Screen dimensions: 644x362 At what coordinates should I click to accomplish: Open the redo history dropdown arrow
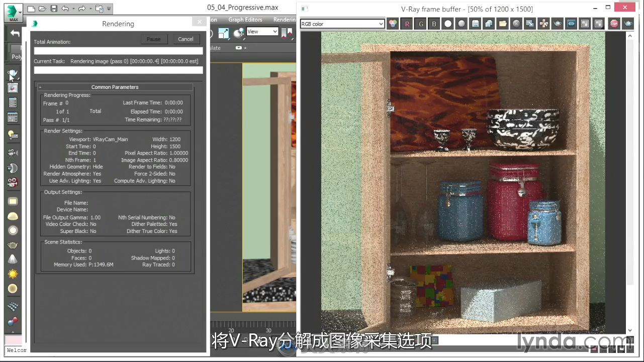(89, 9)
